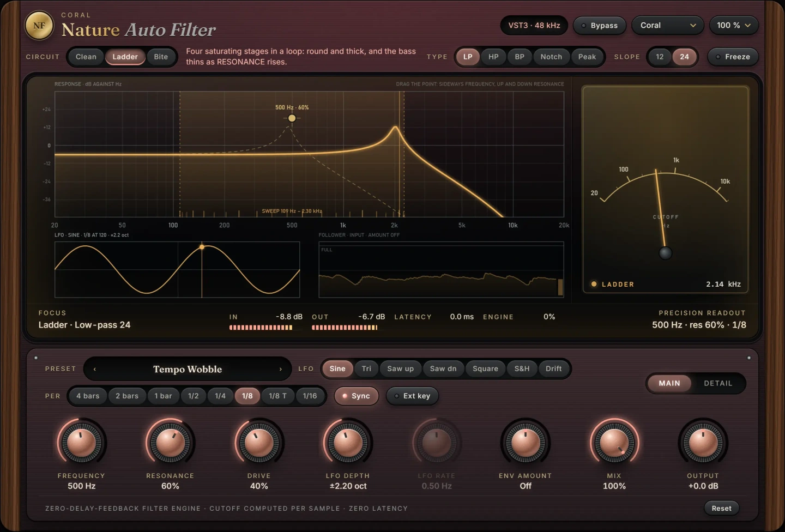Select the HP filter type
The height and width of the screenshot is (532, 785).
(493, 57)
